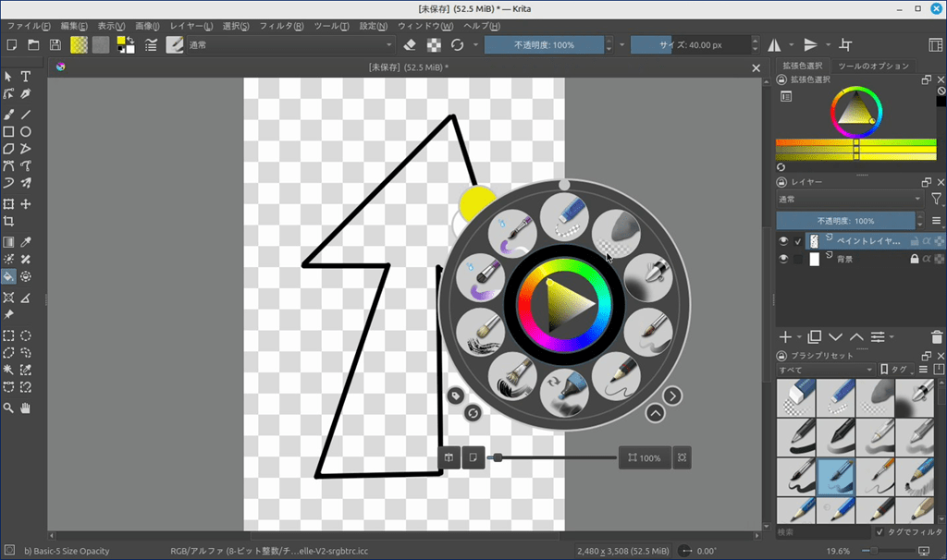
Task: Click the add new layer plus button
Action: click(785, 337)
